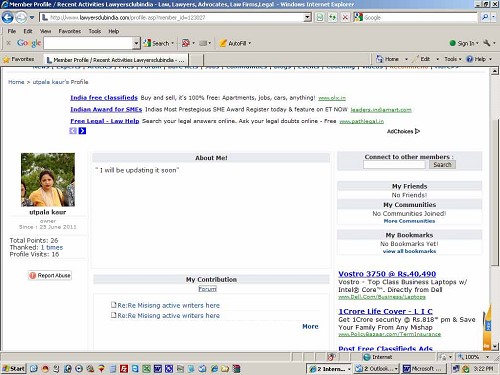Launch Internet Explorer from Quick Launch

pyautogui.click(x=214, y=369)
